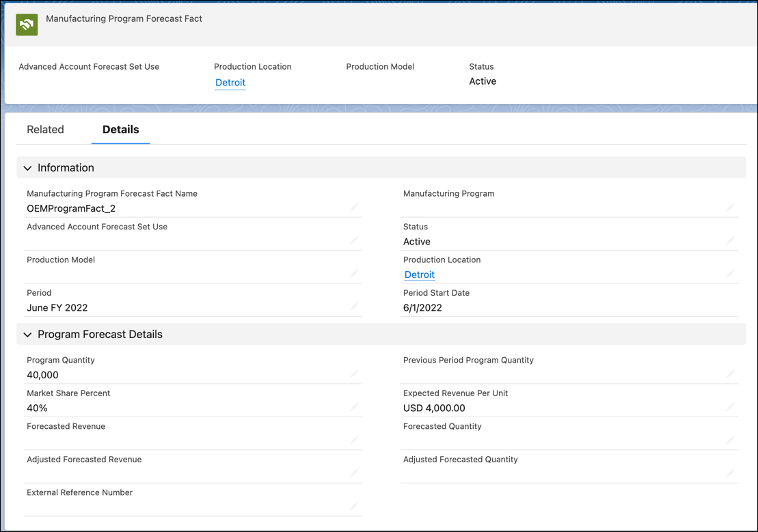Edit the Status Active field pencil icon
Viewport: 758px width, 532px height.
point(730,240)
